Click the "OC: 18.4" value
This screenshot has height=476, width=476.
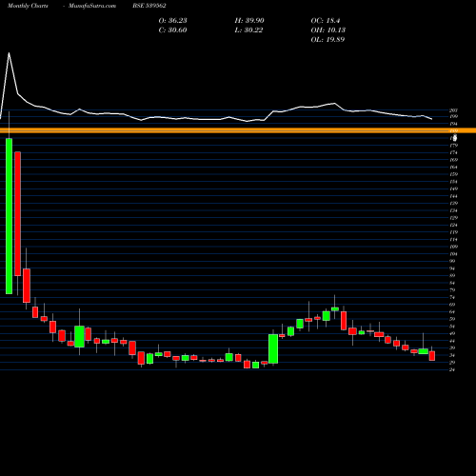(326, 20)
